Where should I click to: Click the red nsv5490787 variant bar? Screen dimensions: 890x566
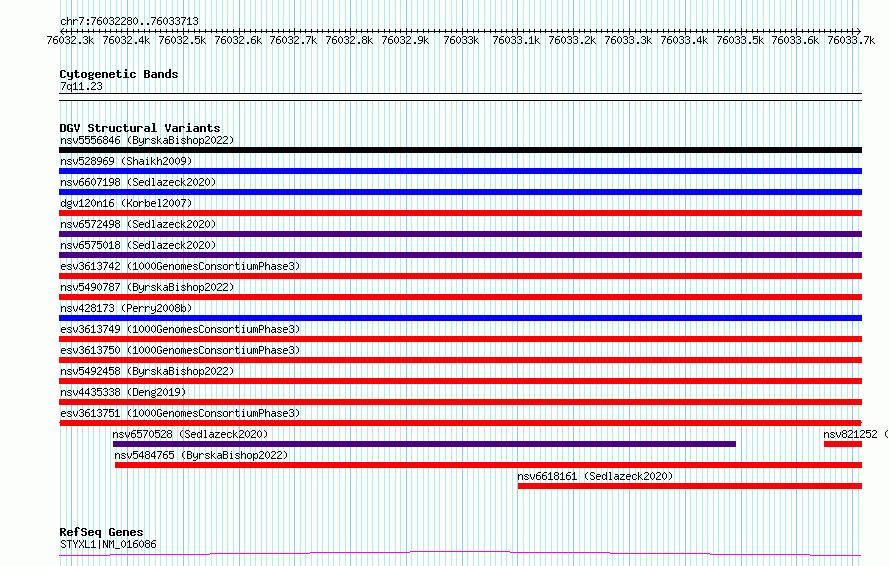click(460, 297)
